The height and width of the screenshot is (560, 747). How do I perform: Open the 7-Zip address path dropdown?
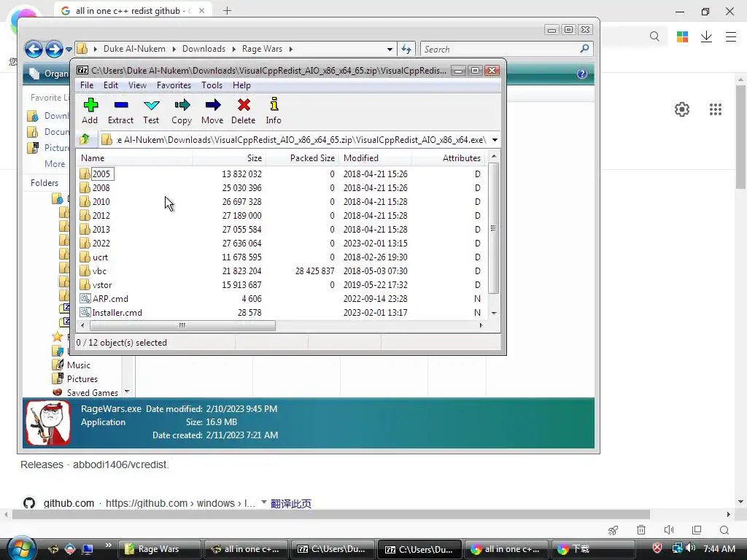point(495,140)
